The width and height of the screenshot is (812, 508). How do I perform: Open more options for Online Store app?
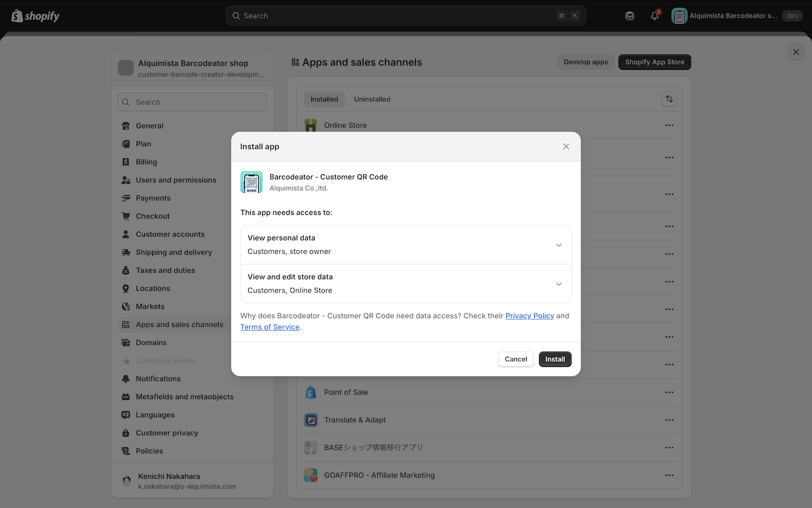click(669, 125)
